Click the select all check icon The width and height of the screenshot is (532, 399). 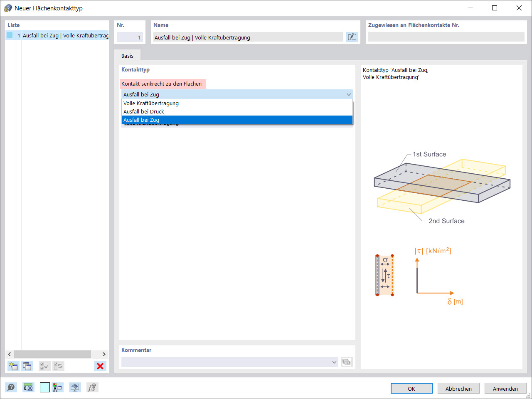[44, 366]
